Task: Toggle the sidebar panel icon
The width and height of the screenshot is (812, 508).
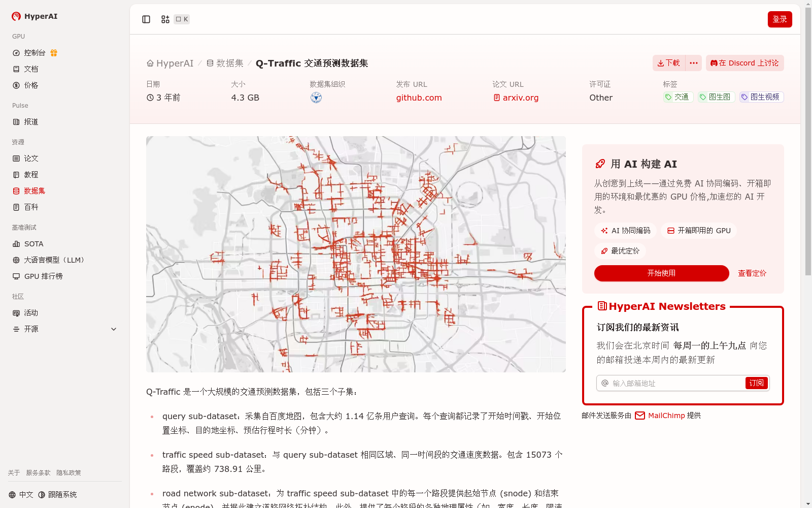Action: point(146,19)
